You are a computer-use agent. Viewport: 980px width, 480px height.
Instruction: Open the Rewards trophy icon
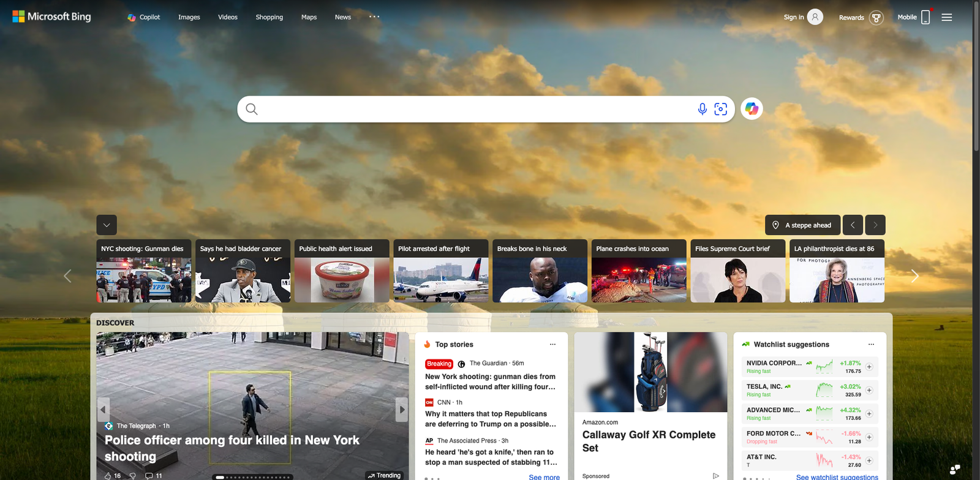(x=876, y=18)
